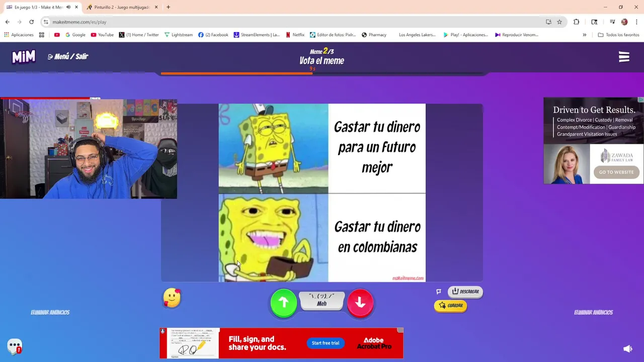Click Menú / Salir exit link

(68, 57)
